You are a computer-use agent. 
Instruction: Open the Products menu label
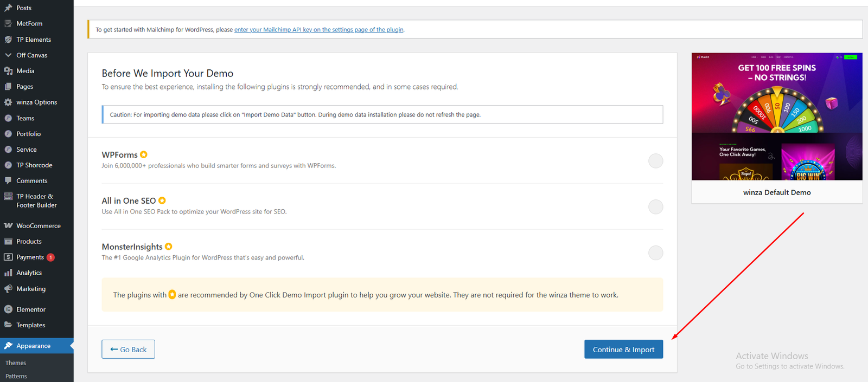coord(29,242)
